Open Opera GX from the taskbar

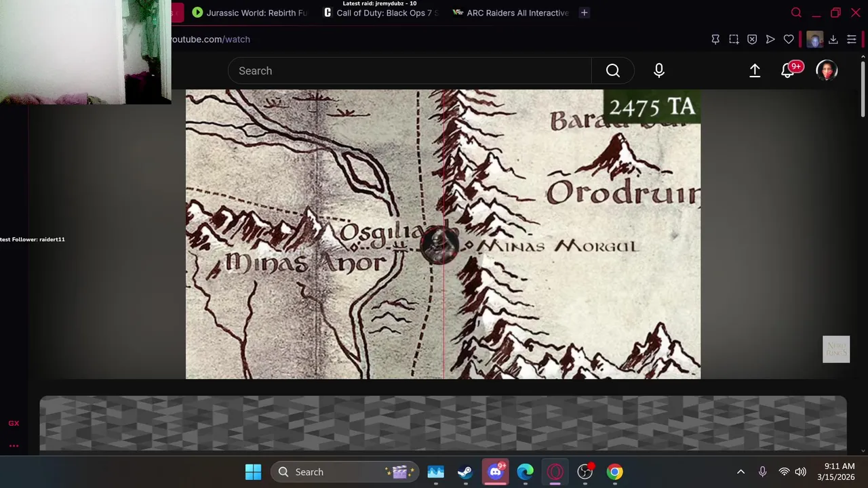tap(555, 472)
